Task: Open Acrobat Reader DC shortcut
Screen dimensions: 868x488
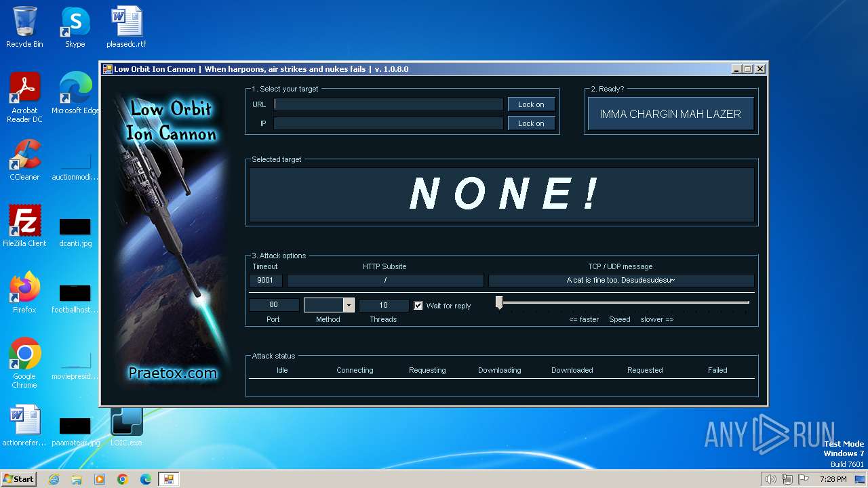Action: click(x=24, y=98)
